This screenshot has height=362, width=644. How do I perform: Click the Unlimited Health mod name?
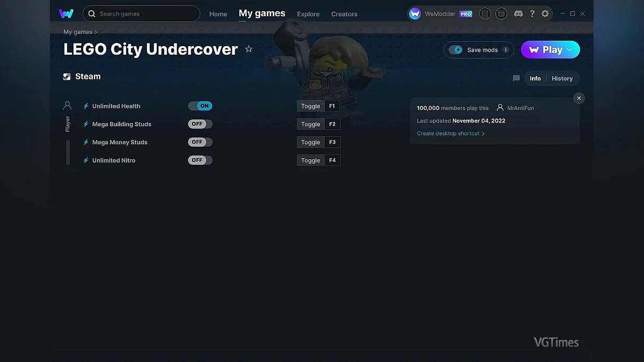116,106
